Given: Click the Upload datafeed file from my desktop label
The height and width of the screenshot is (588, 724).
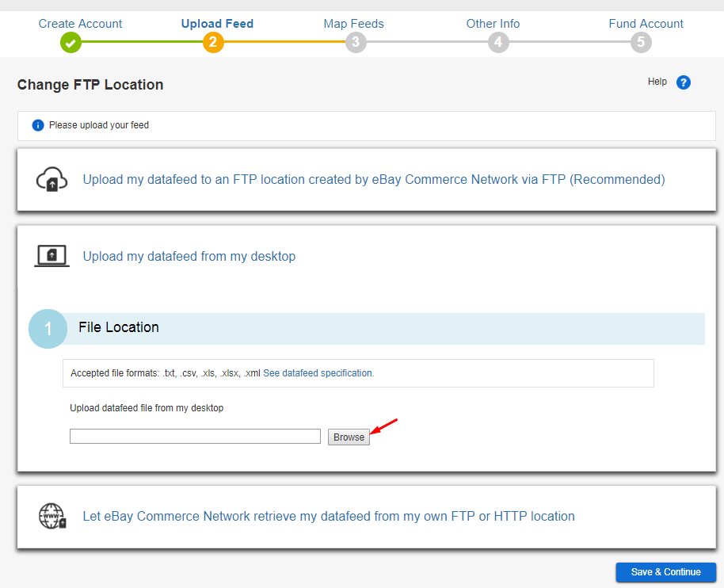Looking at the screenshot, I should point(147,408).
